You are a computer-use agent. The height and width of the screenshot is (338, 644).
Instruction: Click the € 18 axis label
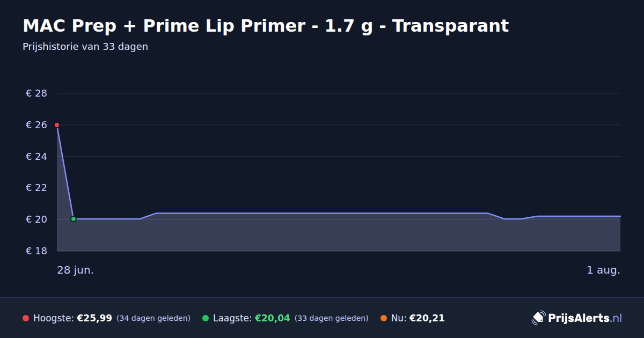pos(36,251)
